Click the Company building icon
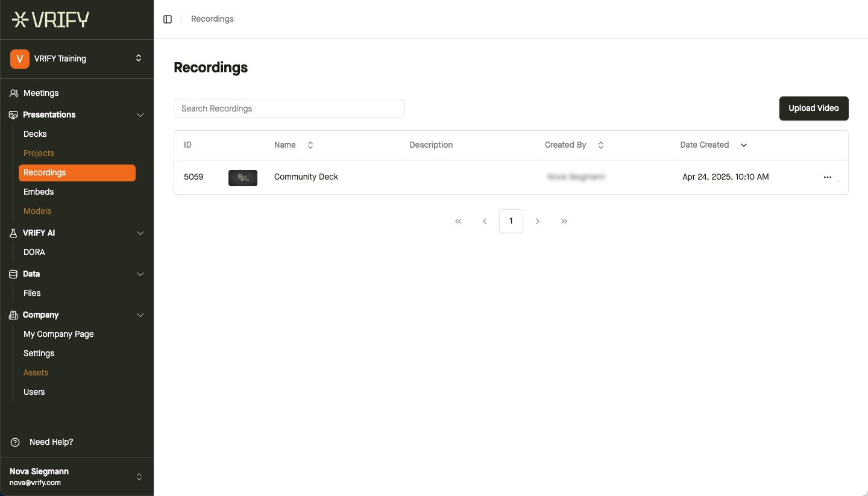This screenshot has height=496, width=868. 13,315
